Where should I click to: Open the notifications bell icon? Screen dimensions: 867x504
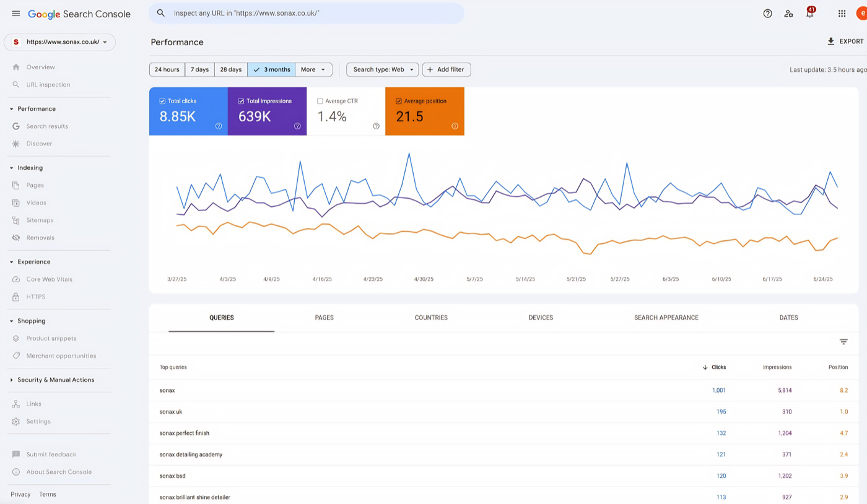click(x=809, y=14)
